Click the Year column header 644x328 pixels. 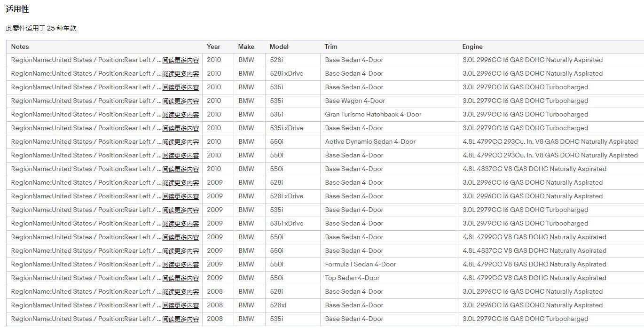[213, 47]
